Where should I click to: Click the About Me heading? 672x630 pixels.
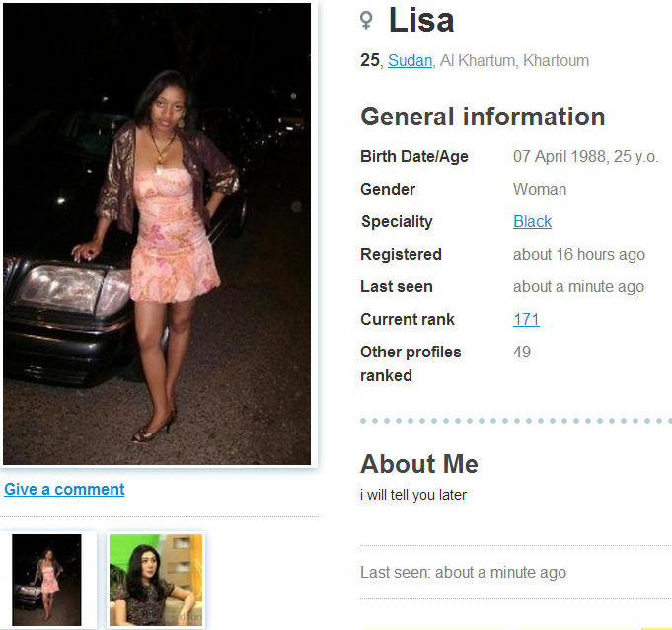419,464
